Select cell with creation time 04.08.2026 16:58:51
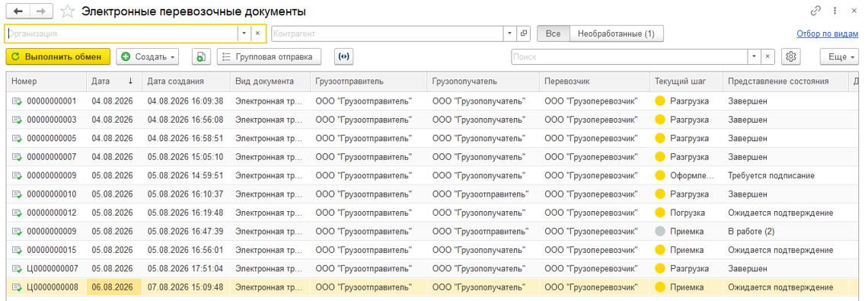The width and height of the screenshot is (868, 301). 186,138
